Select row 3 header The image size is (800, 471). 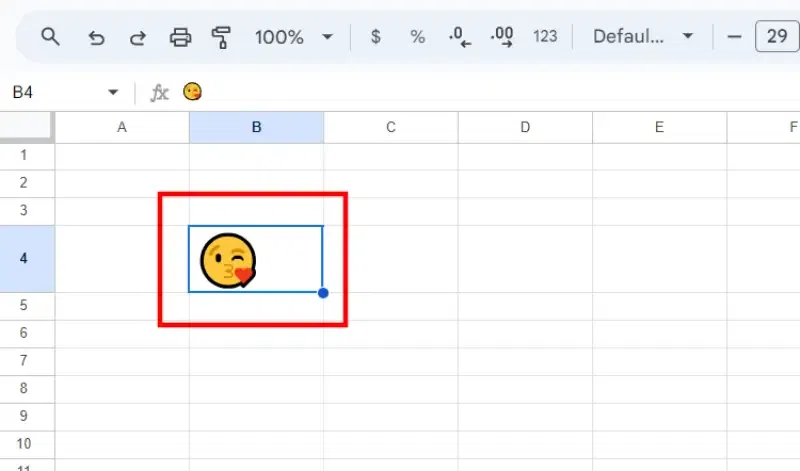click(x=27, y=211)
